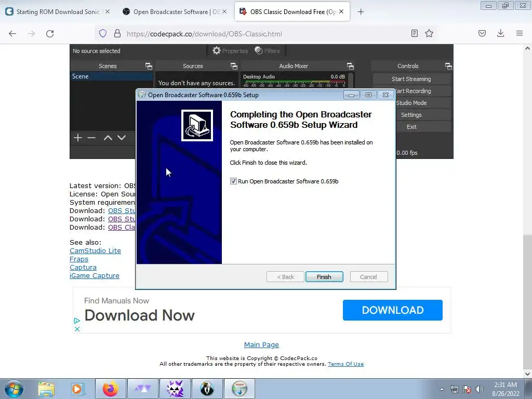Show hidden system tray icons
Screen dimensions: 532x399
(x=442, y=389)
